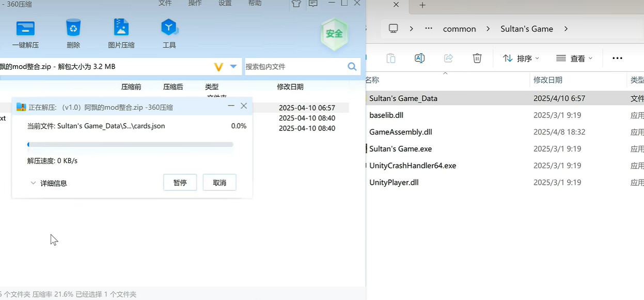Click the rename icon in Explorer toolbar
This screenshot has height=300, width=644.
[x=419, y=58]
